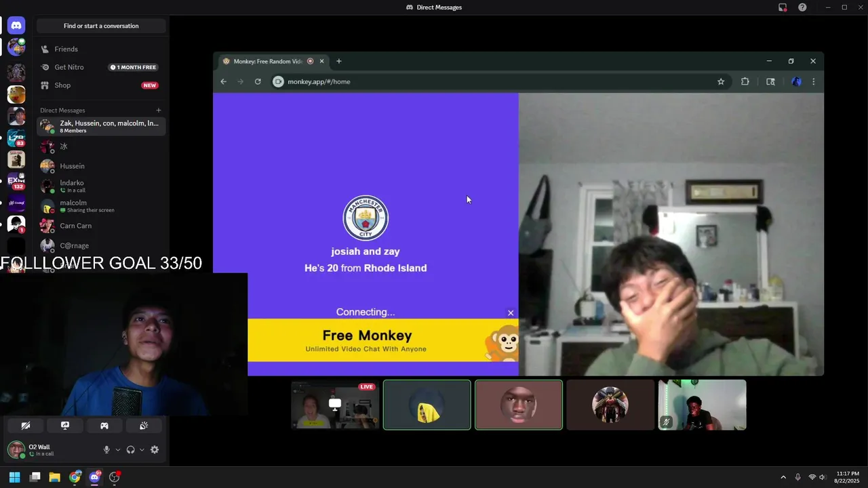
Task: Open User Settings gear
Action: pyautogui.click(x=155, y=449)
